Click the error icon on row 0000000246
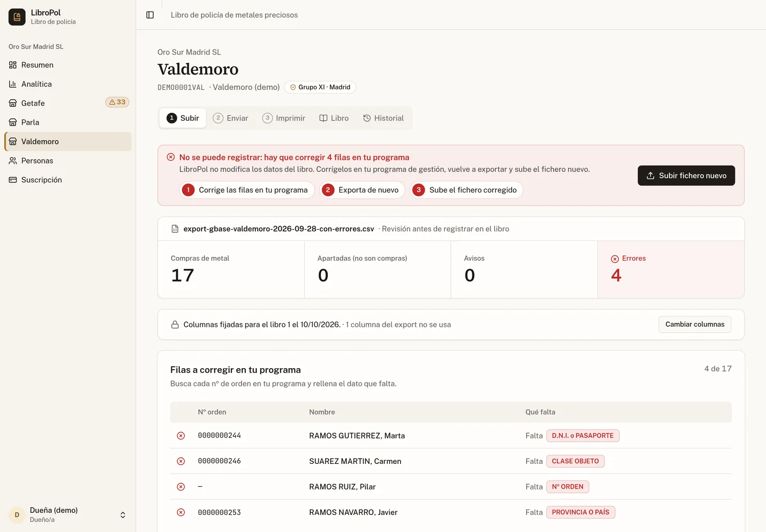The image size is (766, 532). point(181,461)
